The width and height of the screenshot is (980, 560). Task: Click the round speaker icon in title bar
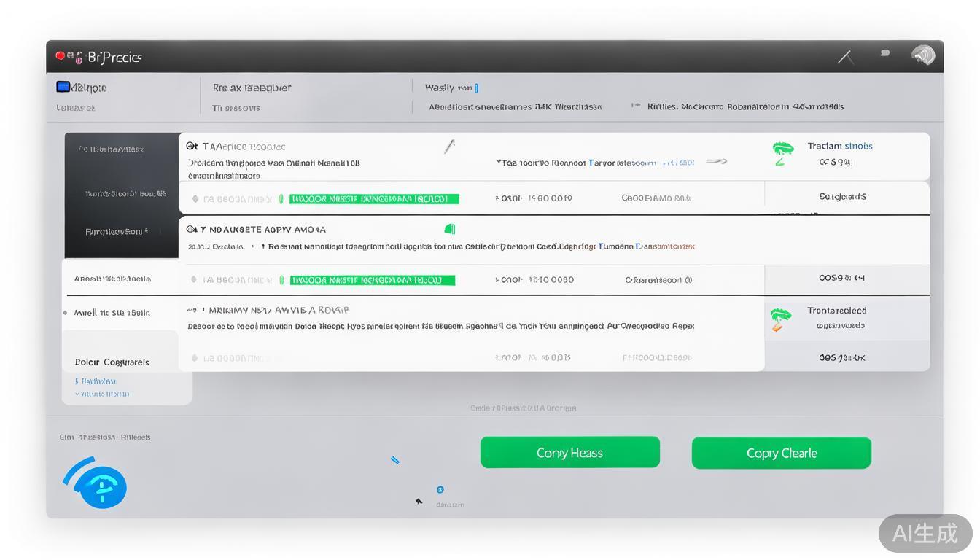923,55
